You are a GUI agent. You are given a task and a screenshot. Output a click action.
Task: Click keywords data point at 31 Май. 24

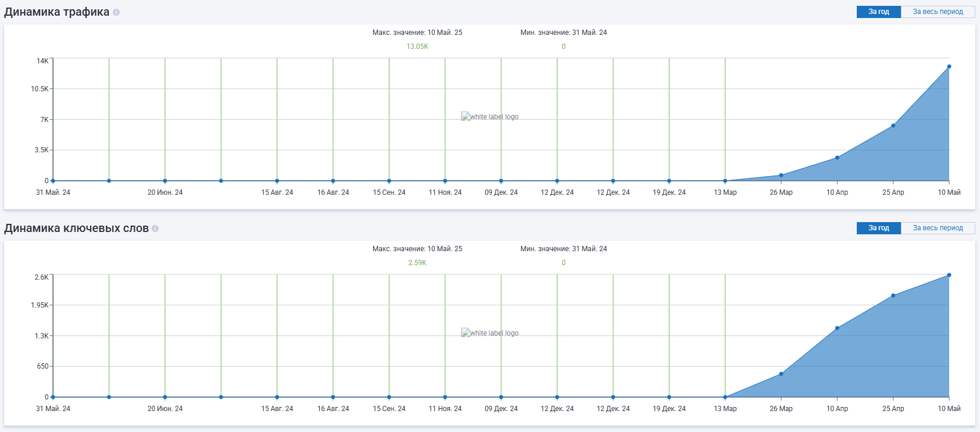tap(53, 397)
